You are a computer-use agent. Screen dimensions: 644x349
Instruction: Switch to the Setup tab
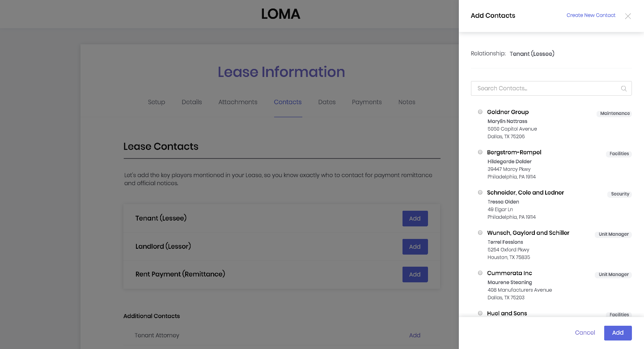(x=157, y=102)
